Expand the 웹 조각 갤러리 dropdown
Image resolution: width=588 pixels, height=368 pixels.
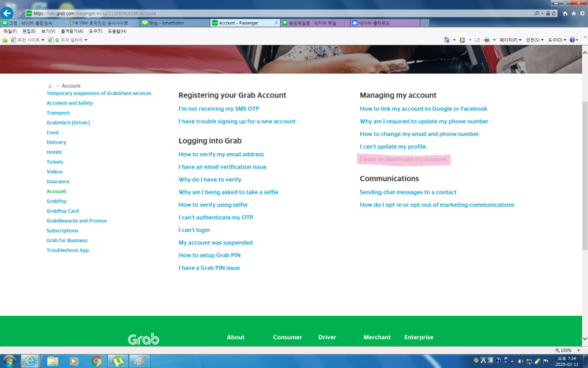point(86,40)
